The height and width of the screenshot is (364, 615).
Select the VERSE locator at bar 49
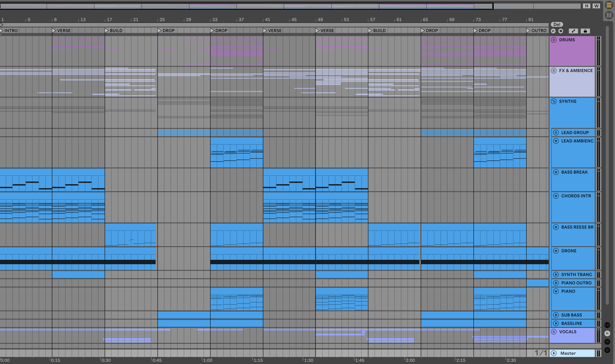tap(325, 30)
